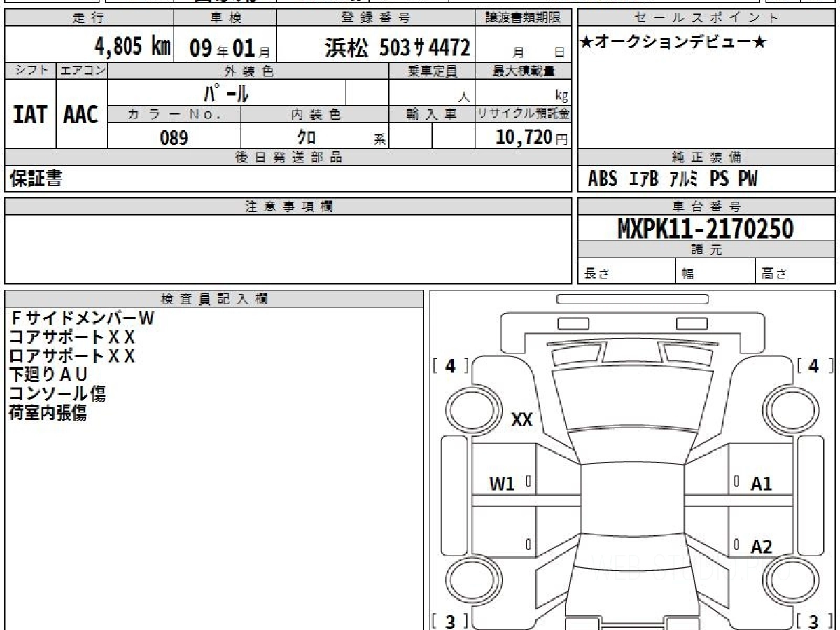Select the W1 marker on the door
Screen dimensions: 840x630
click(502, 483)
